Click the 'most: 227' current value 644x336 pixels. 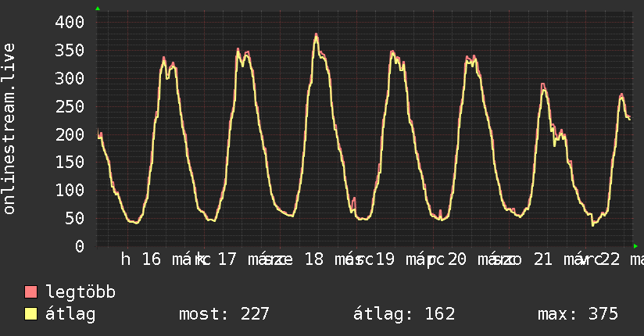[224, 314]
